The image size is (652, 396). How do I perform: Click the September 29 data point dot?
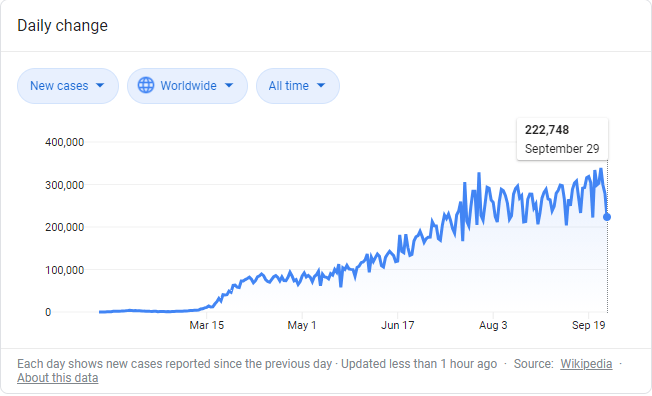[x=607, y=217]
